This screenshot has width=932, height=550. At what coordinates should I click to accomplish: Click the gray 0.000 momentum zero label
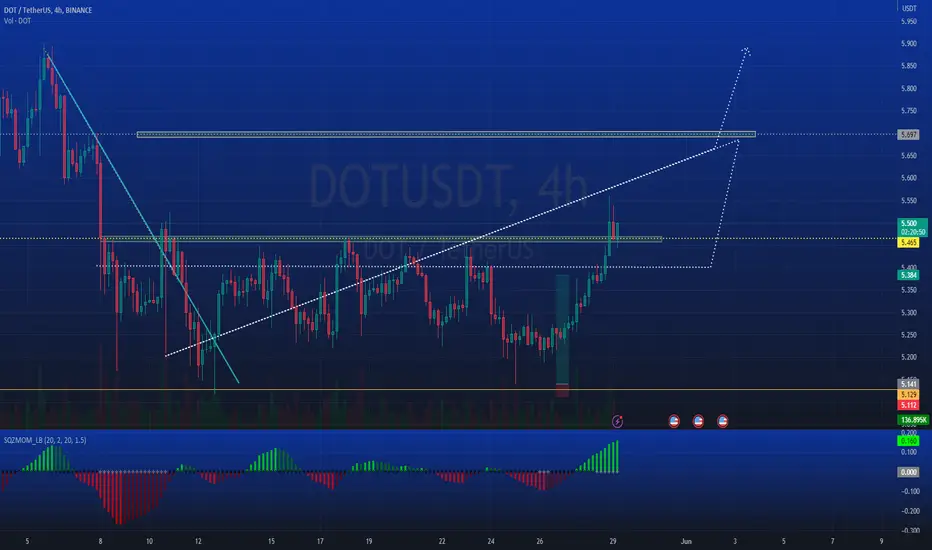point(908,472)
